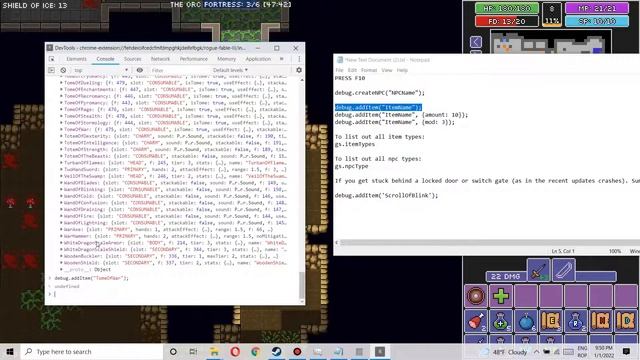Use the blue potion marked R
Screen dimensions: 640x360
[576, 321]
